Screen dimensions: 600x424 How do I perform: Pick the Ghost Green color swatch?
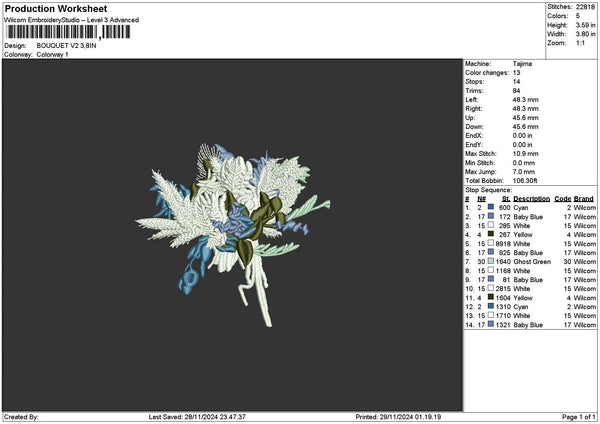(x=491, y=261)
